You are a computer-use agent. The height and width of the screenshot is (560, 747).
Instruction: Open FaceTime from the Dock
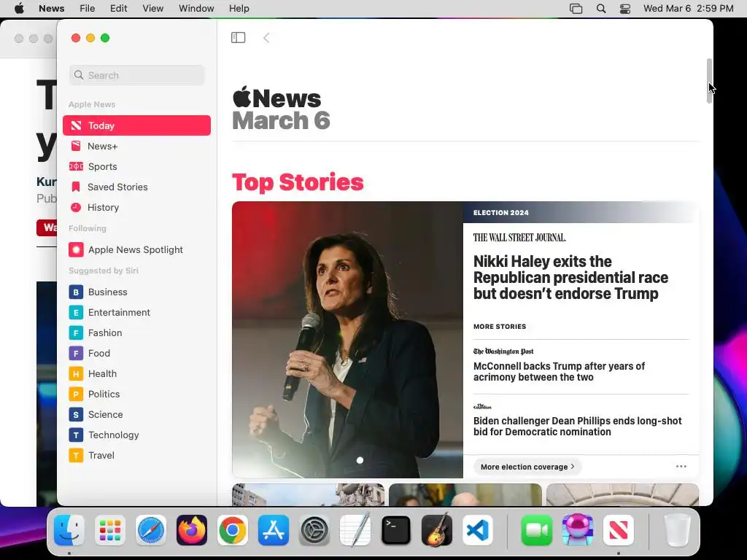(536, 530)
